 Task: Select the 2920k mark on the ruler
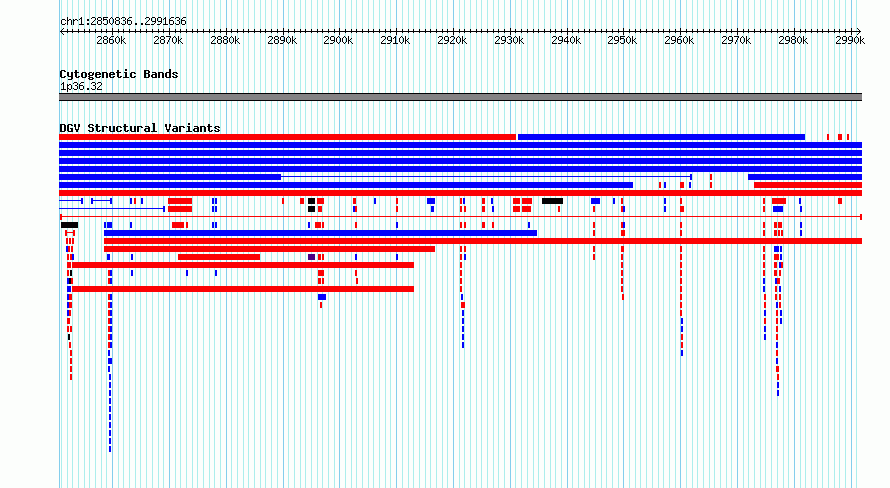[x=452, y=40]
